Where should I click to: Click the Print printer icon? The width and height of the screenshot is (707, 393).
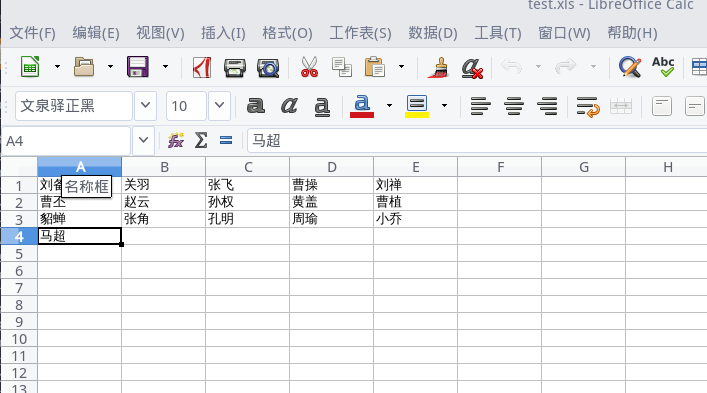pos(234,67)
